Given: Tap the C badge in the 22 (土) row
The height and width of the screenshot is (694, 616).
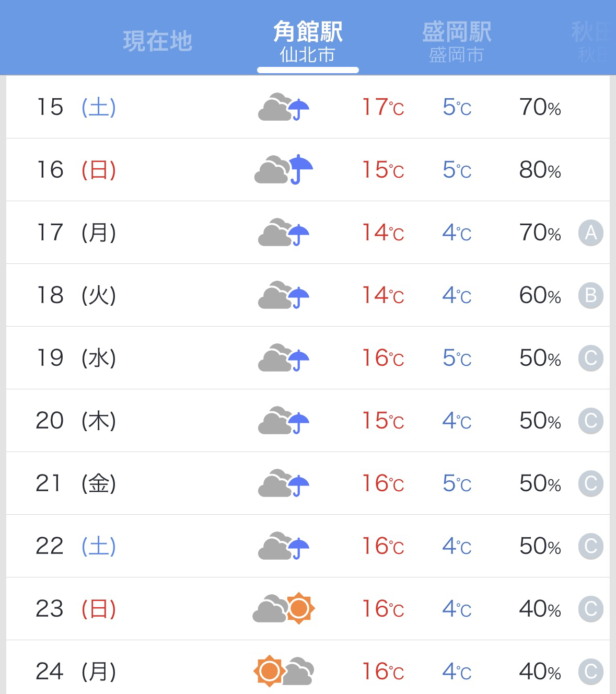Looking at the screenshot, I should point(591,546).
